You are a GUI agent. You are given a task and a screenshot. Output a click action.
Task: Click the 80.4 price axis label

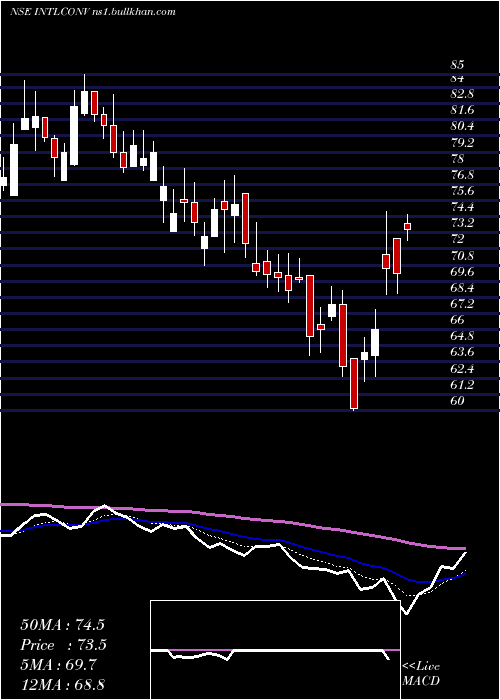click(x=462, y=126)
